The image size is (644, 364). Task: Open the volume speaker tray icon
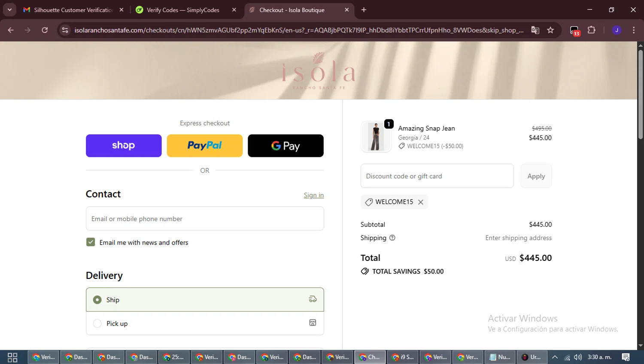point(578,357)
